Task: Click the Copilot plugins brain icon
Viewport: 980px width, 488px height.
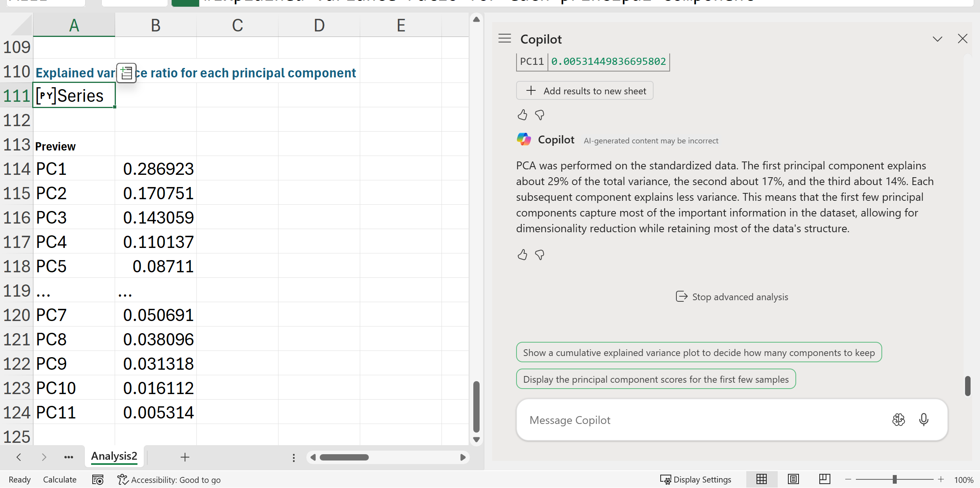Action: click(x=899, y=420)
